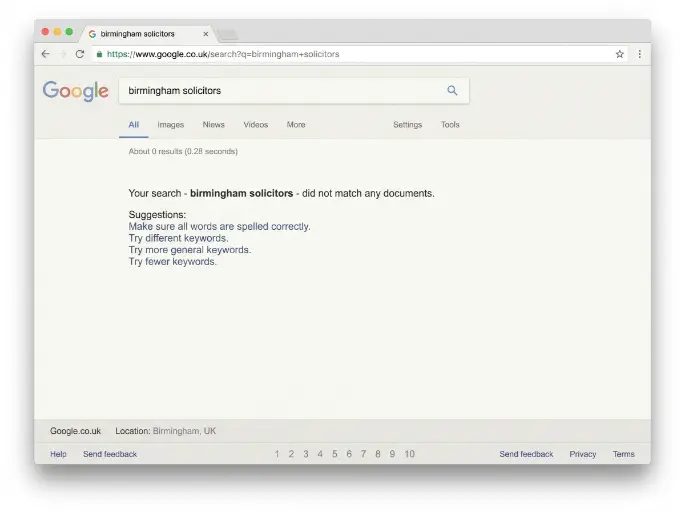The width and height of the screenshot is (685, 512).
Task: Click the browser forward arrow
Action: coord(62,54)
